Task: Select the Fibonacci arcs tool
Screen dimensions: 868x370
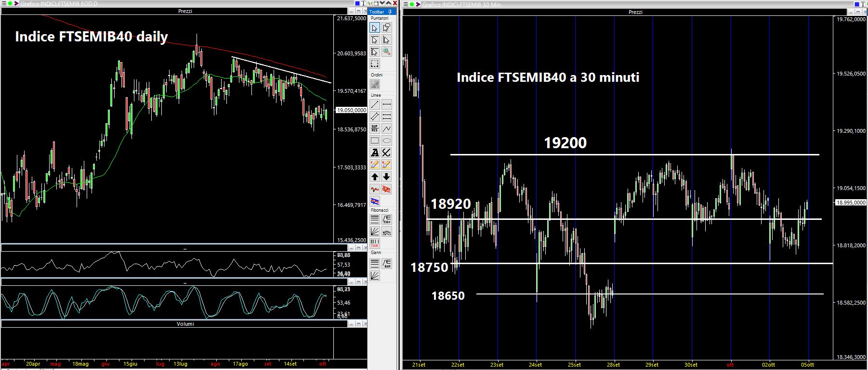Action: pos(386,231)
